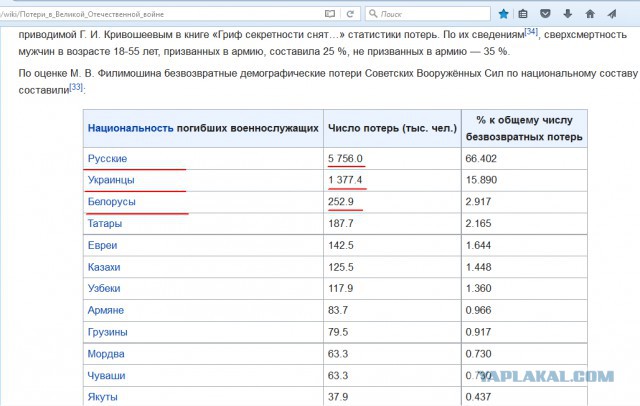Click the value 125.5

tap(341, 267)
